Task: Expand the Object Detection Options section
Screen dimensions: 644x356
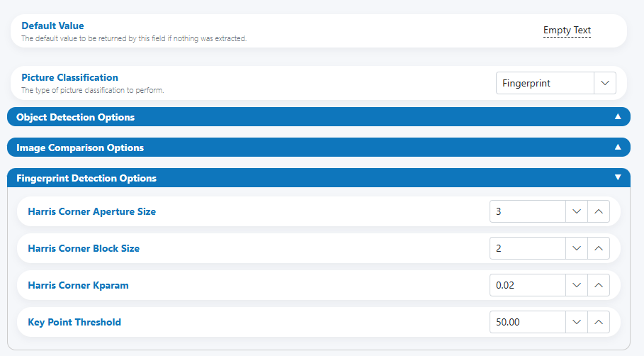Action: (x=319, y=117)
